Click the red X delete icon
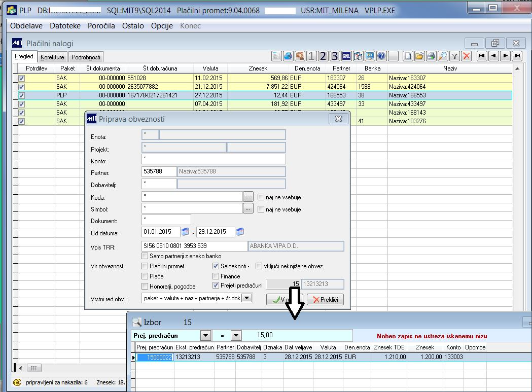Viewport: 532px width, 392px height. click(x=466, y=56)
